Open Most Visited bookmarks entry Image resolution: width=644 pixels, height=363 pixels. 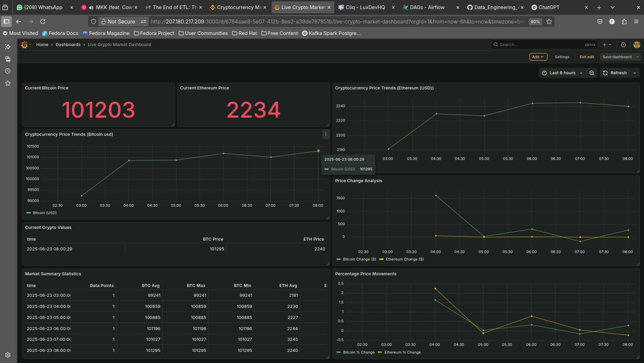point(20,33)
